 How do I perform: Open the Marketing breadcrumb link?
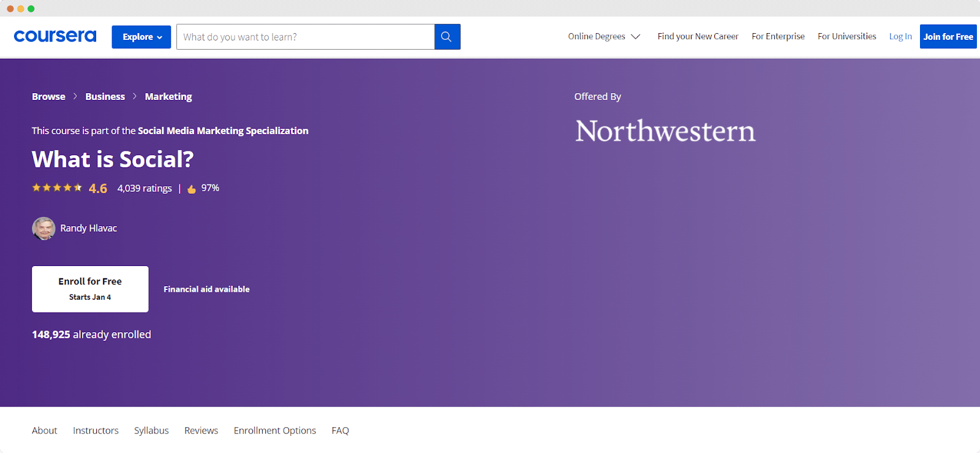tap(168, 97)
